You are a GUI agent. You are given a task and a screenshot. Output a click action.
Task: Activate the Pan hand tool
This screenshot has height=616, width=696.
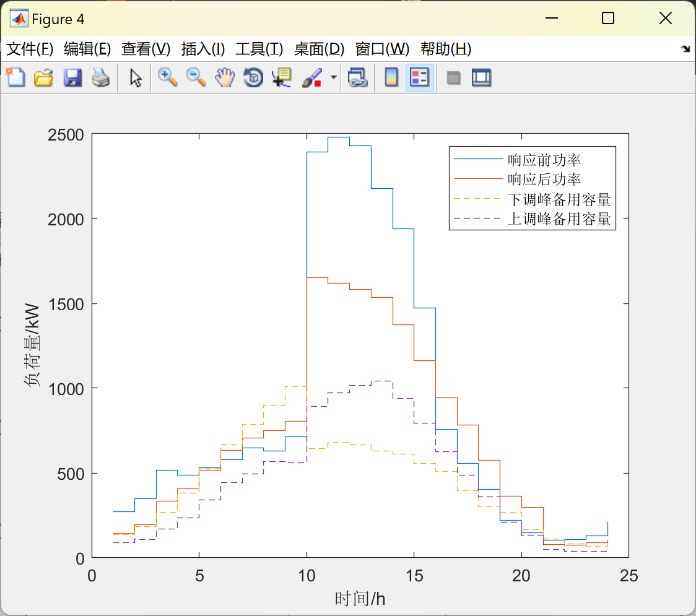click(225, 77)
